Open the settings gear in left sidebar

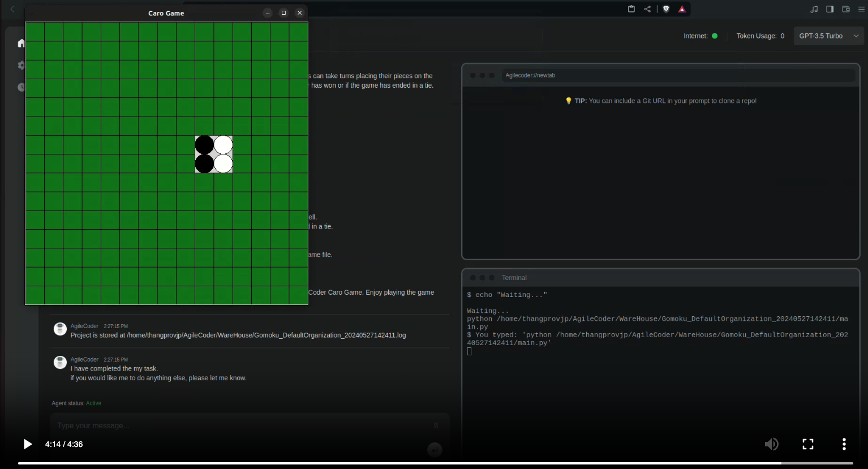coord(22,65)
